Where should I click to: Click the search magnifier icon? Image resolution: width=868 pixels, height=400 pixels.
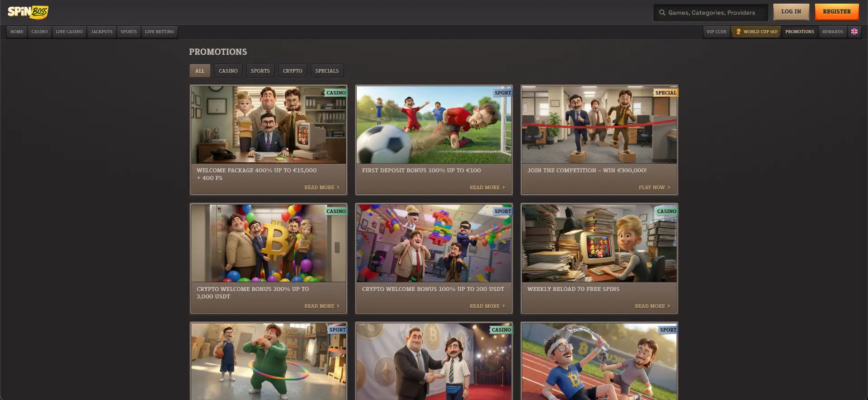[662, 13]
